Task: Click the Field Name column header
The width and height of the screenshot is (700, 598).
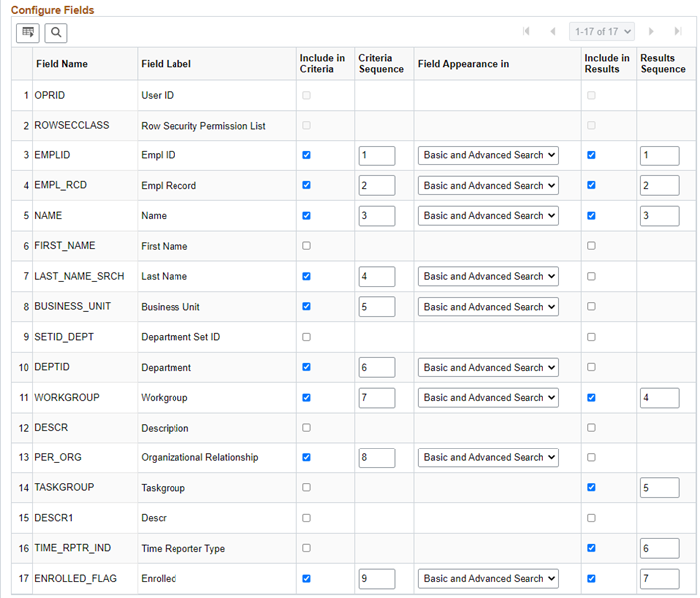Action: click(x=62, y=64)
